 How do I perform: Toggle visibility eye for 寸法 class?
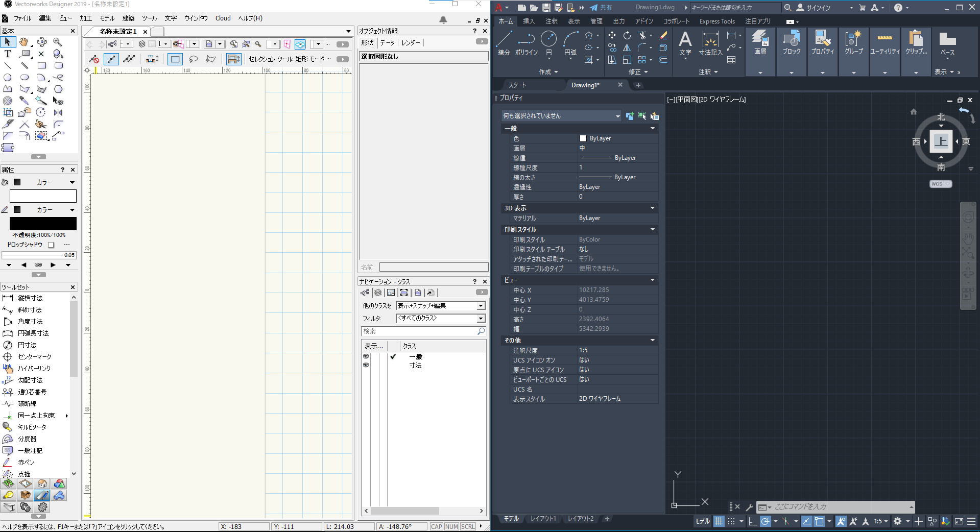(x=366, y=365)
